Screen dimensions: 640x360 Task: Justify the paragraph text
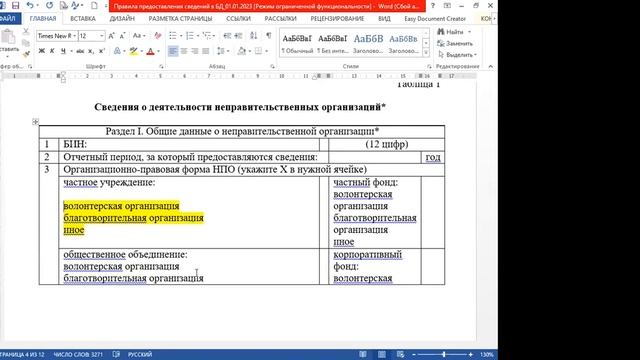coord(205,51)
